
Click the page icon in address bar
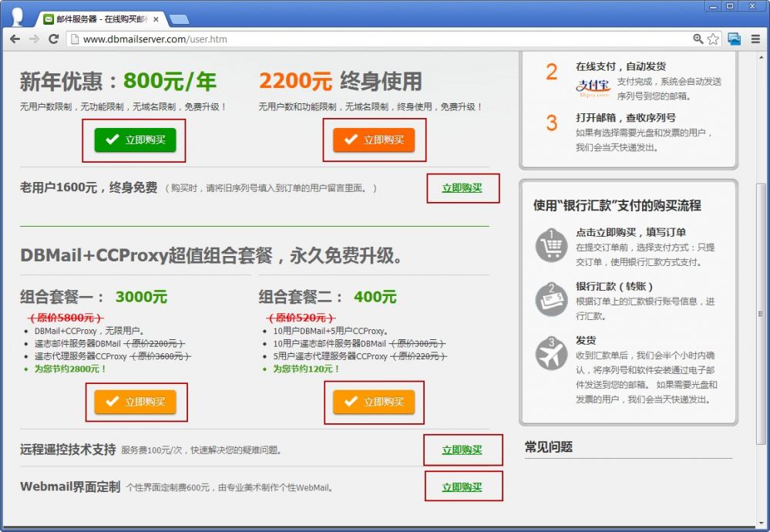coord(75,39)
